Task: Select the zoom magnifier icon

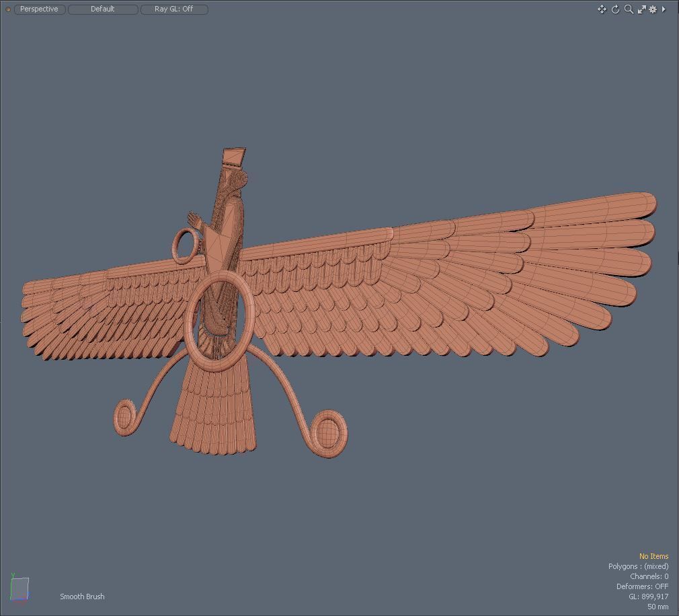Action: [x=629, y=9]
